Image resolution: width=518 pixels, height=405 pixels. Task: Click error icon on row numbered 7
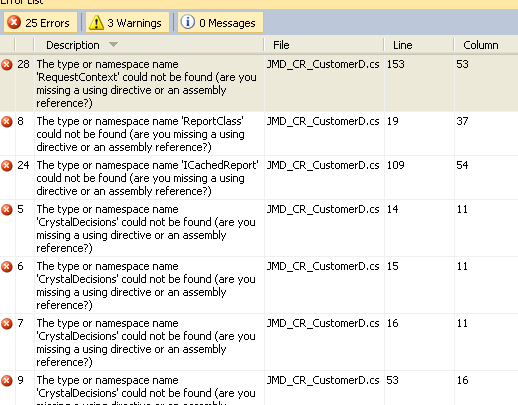click(x=7, y=324)
